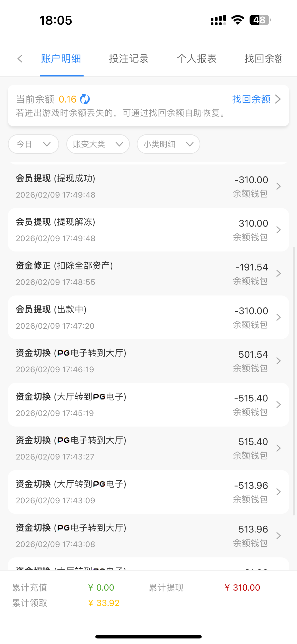Tap chevron on the 501.54 transfer record
297x644 pixels.
[279, 361]
